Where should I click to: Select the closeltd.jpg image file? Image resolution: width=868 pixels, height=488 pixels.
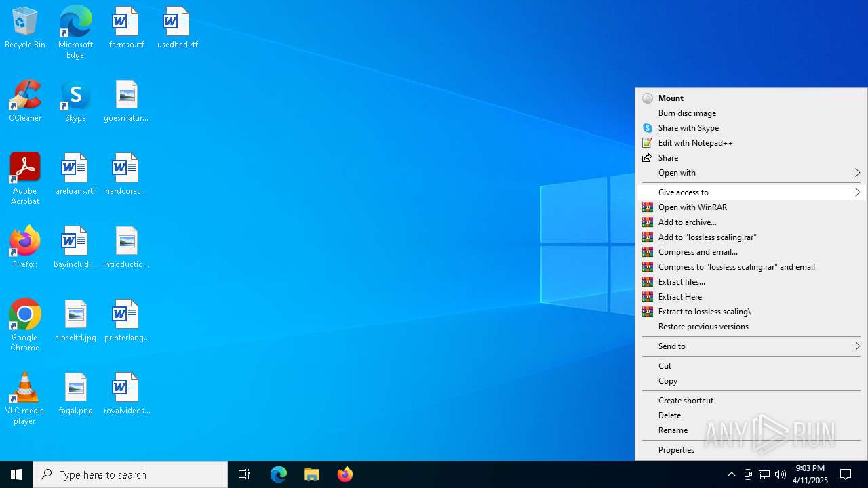tap(75, 321)
